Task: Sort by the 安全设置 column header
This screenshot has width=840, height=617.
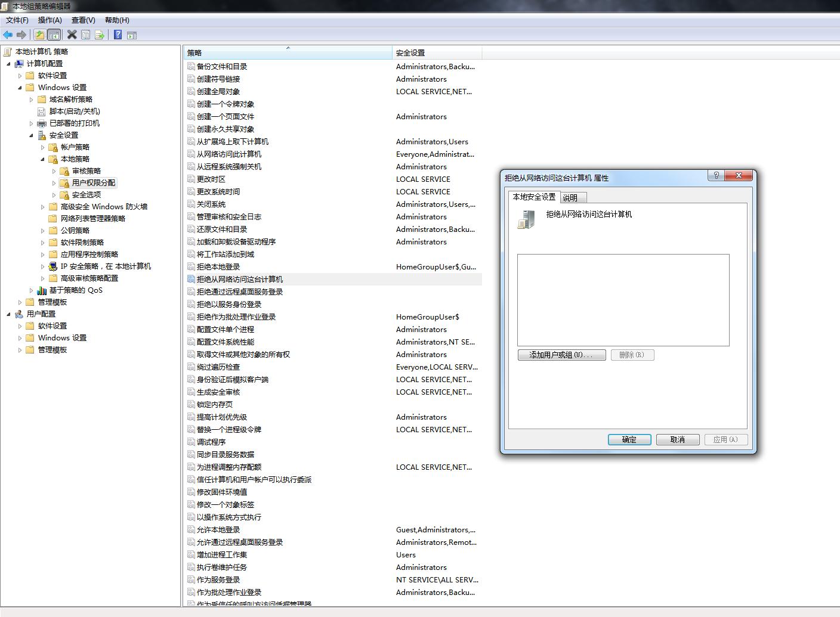Action: tap(436, 53)
